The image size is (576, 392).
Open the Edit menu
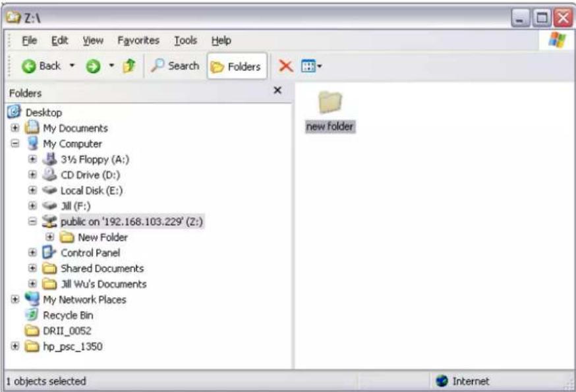coord(59,40)
